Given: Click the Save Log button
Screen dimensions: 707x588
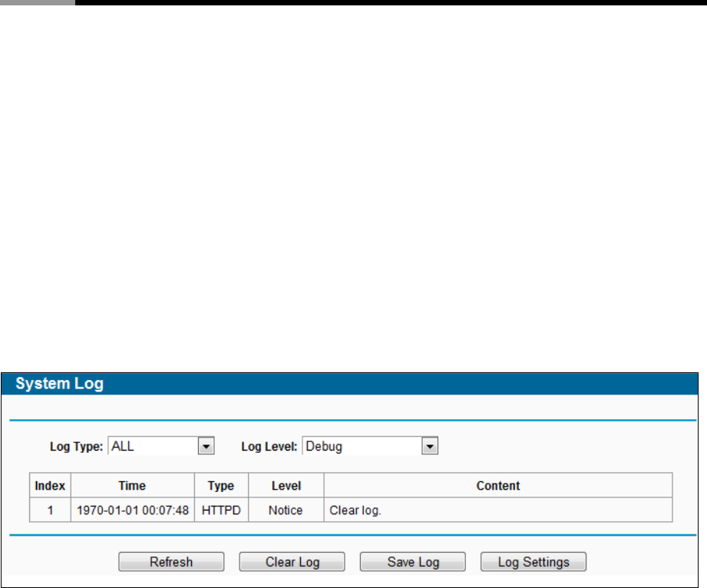Looking at the screenshot, I should click(413, 562).
